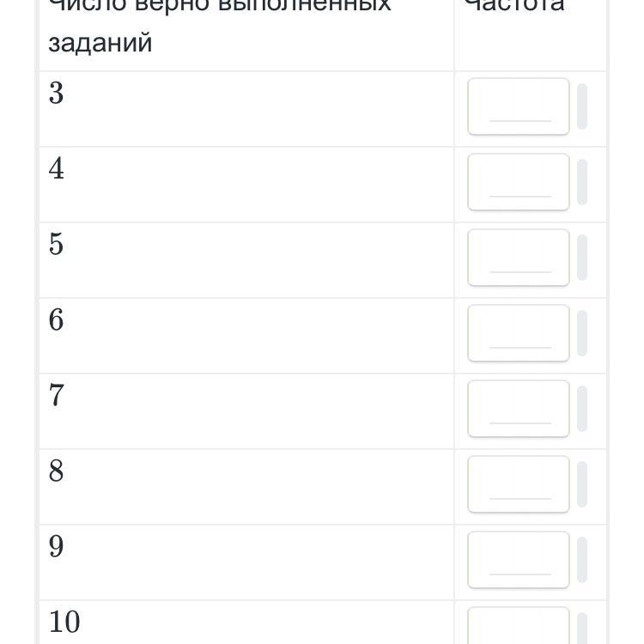Click the gray pill indicator in row 10

click(x=582, y=629)
